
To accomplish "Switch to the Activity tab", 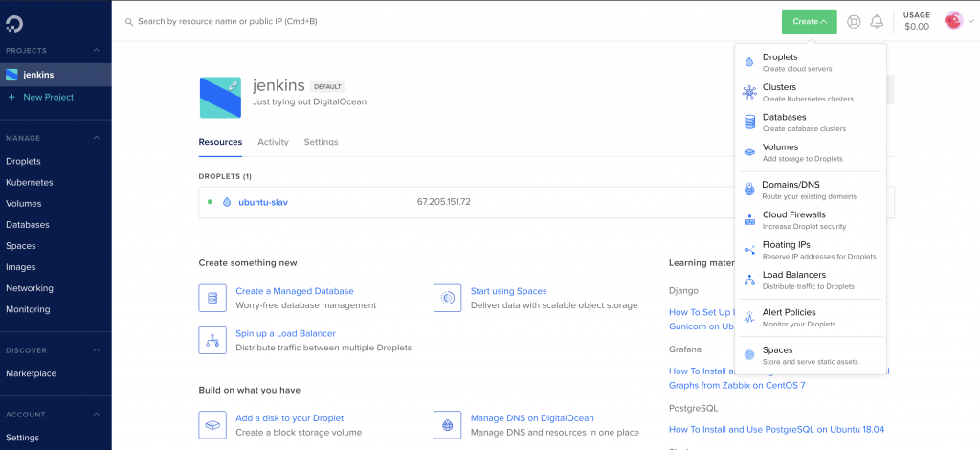I will [x=273, y=142].
